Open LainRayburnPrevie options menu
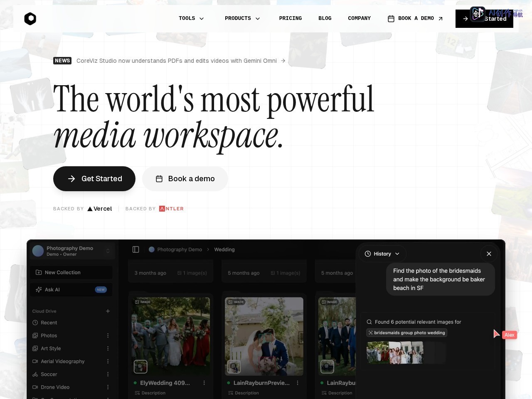The width and height of the screenshot is (532, 399). click(x=298, y=383)
